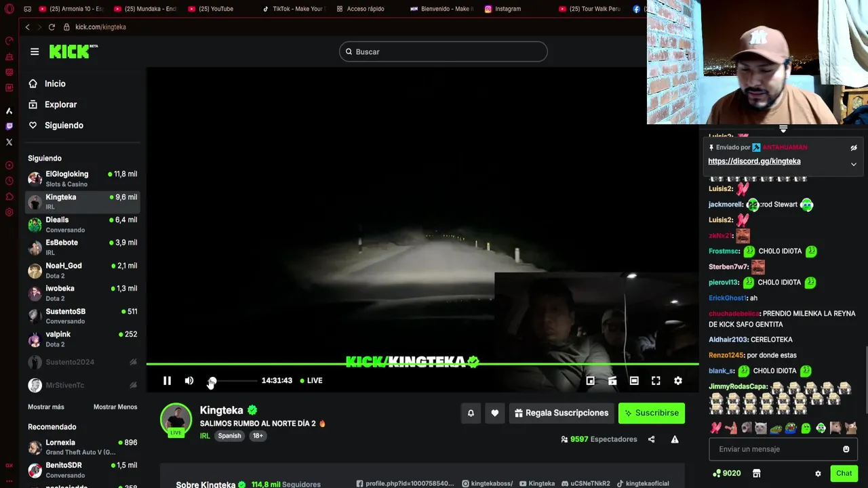
Task: Click the 18+ tag
Action: point(258,436)
